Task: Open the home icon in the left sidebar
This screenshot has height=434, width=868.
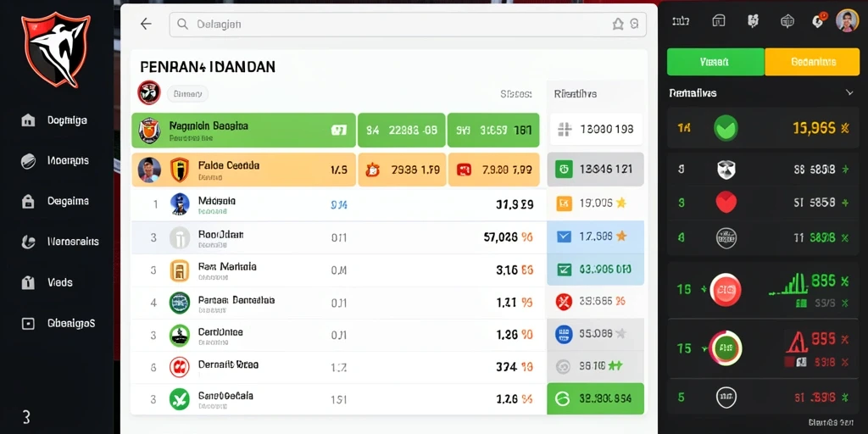Action: pos(28,120)
